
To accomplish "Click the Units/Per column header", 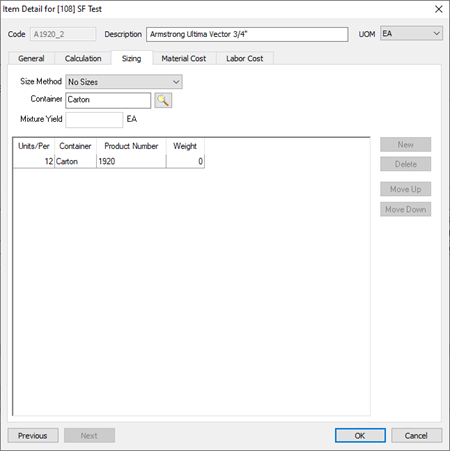I will pos(34,146).
